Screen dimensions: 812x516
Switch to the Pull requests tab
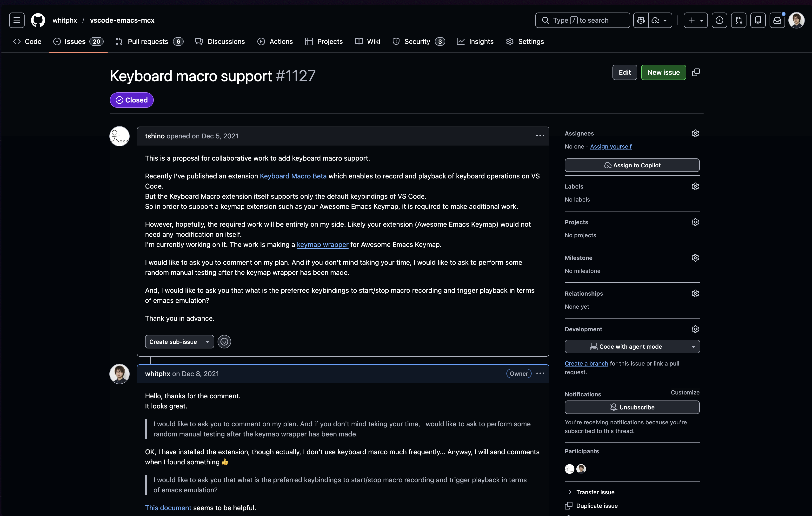[149, 41]
